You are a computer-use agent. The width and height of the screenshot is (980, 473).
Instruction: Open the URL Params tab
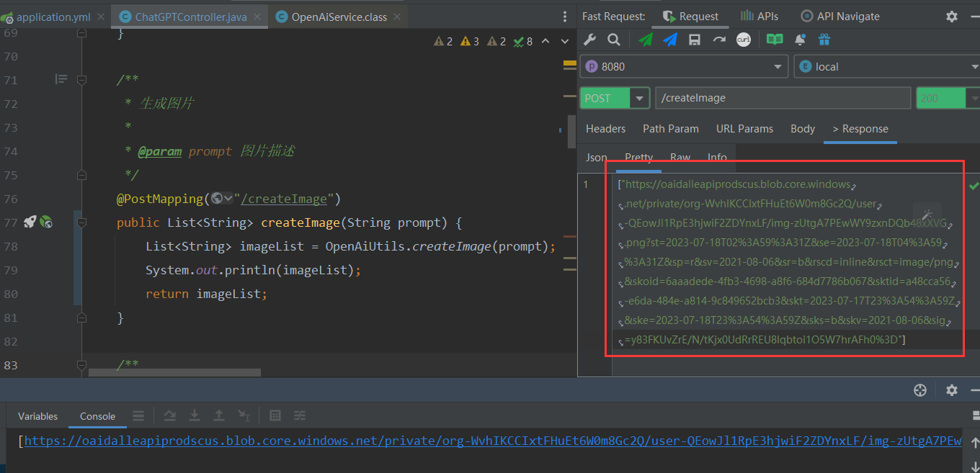pos(744,129)
